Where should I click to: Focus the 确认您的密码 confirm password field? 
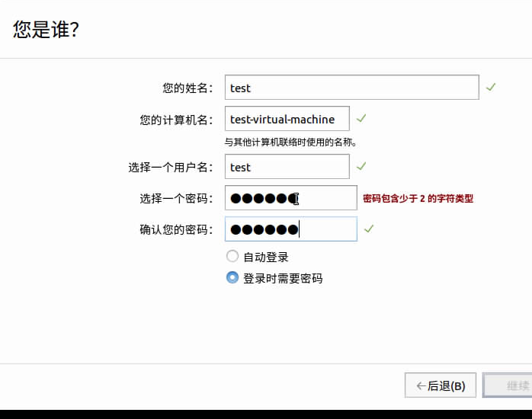[x=290, y=229]
